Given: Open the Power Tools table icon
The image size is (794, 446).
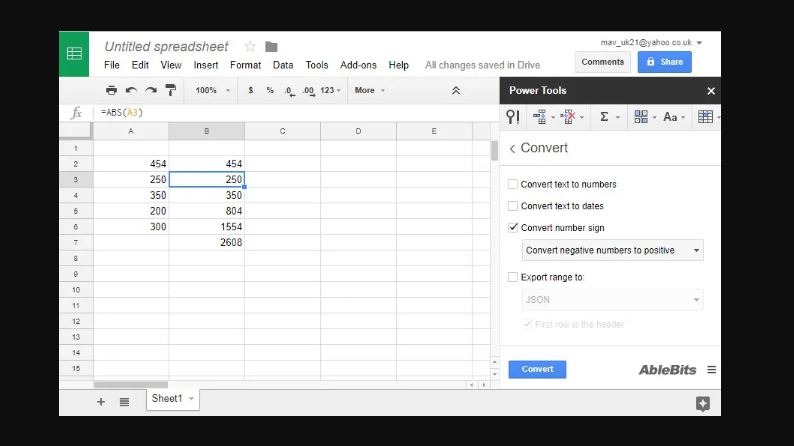Looking at the screenshot, I should click(705, 117).
